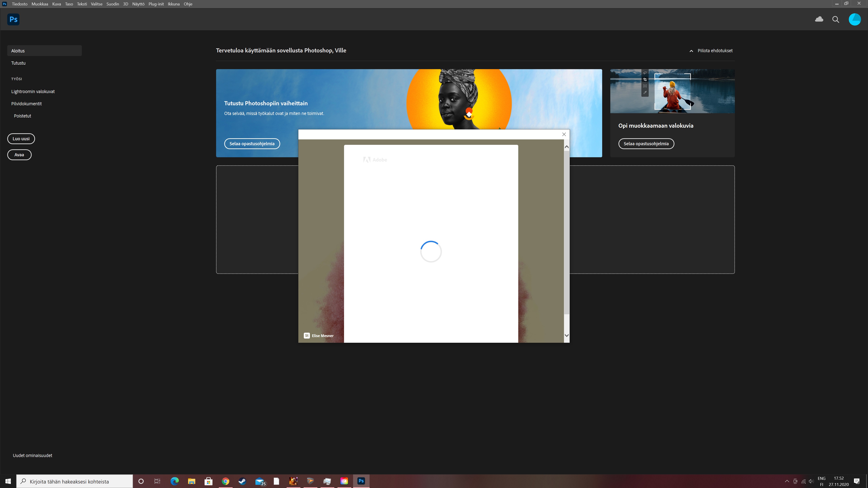Image resolution: width=868 pixels, height=488 pixels.
Task: Open search with the magnifier icon
Action: tap(836, 19)
